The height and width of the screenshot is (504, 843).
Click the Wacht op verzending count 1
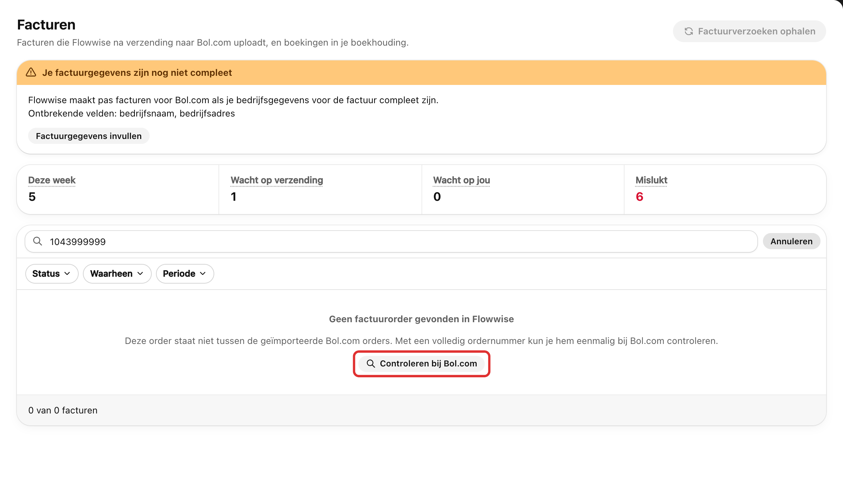coord(234,197)
